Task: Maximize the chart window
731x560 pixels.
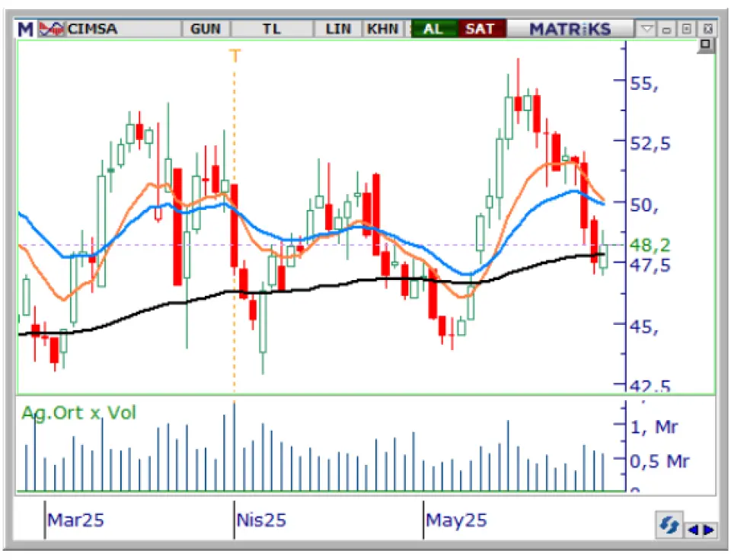Action: [687, 29]
